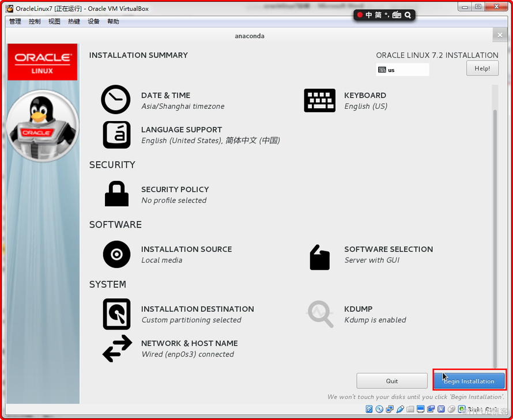This screenshot has width=513, height=420.
Task: Select NETWORK & HOST NAME label
Action: [x=190, y=343]
